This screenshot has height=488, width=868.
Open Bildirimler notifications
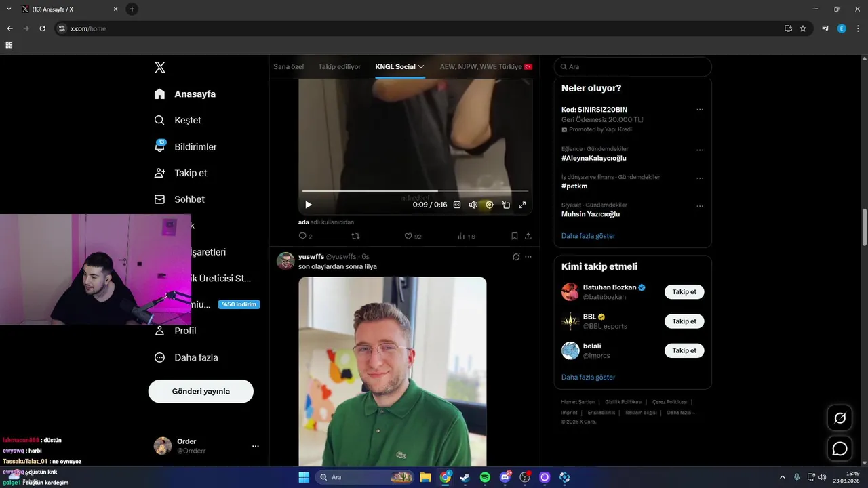(186, 146)
